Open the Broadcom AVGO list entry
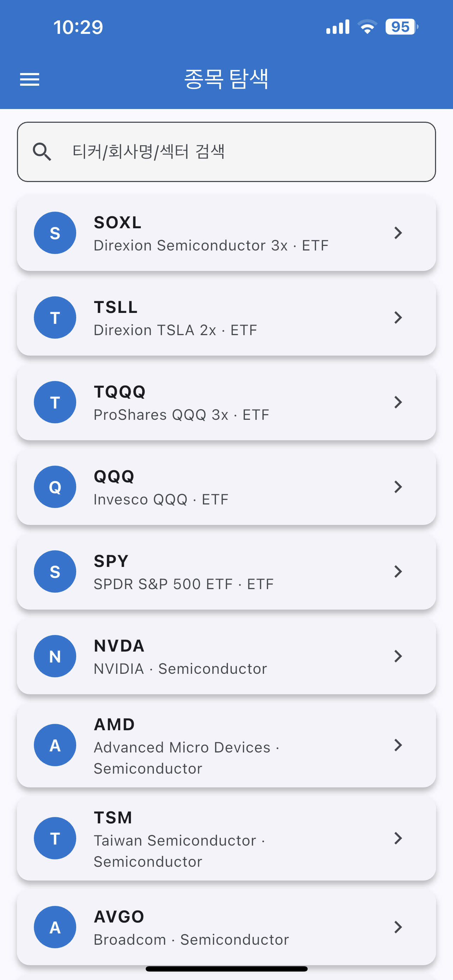 226,927
